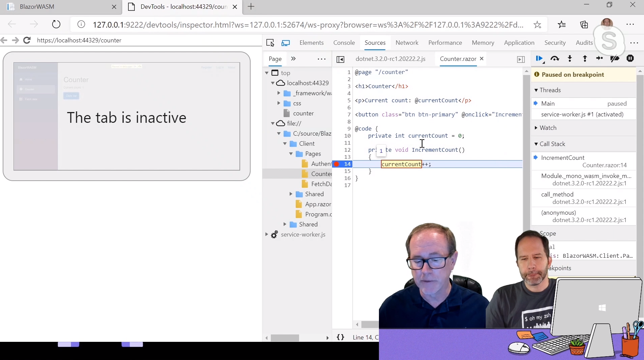The height and width of the screenshot is (360, 644).
Task: Select the inspect element picker
Action: coord(270,43)
